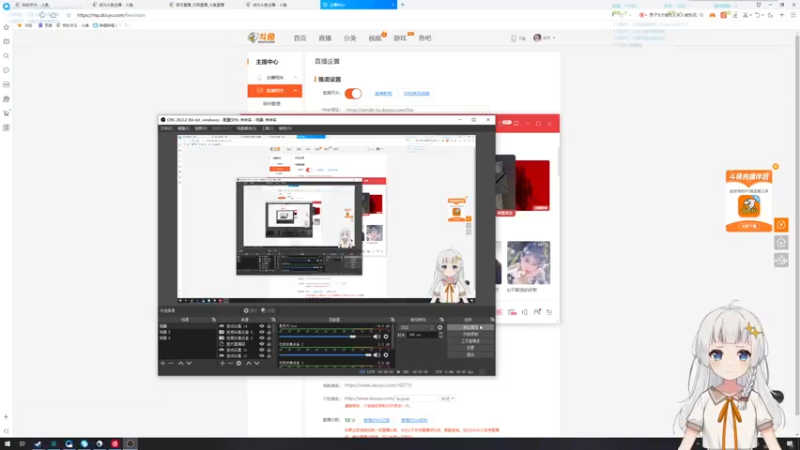This screenshot has height=450, width=800.
Task: Open OBS 编辑 menu
Action: coord(183,129)
